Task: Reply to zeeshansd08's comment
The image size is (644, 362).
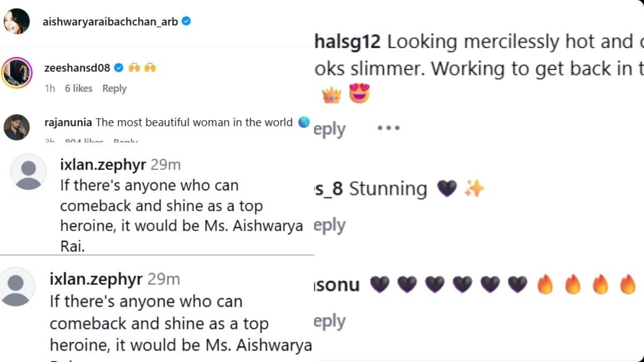Action: 114,88
